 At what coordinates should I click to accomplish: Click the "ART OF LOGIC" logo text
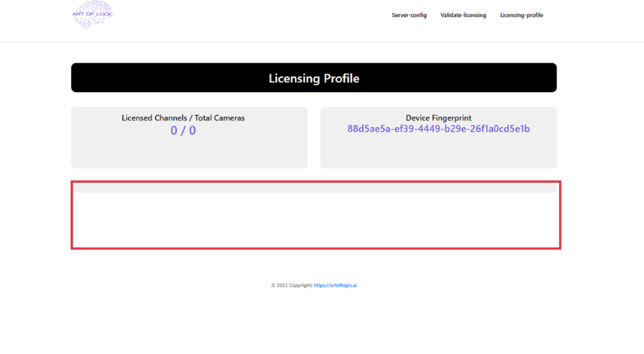tap(93, 13)
